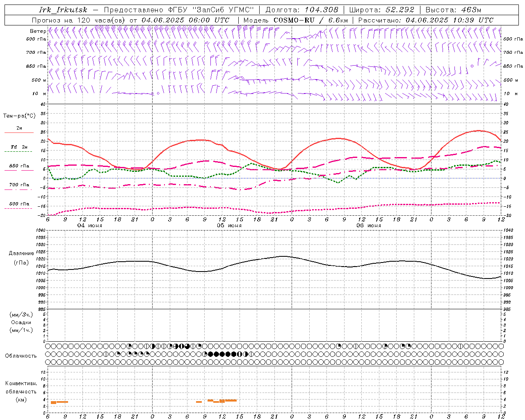
Task: Click the 1040 tick on left pressure axis
Action: (x=41, y=231)
